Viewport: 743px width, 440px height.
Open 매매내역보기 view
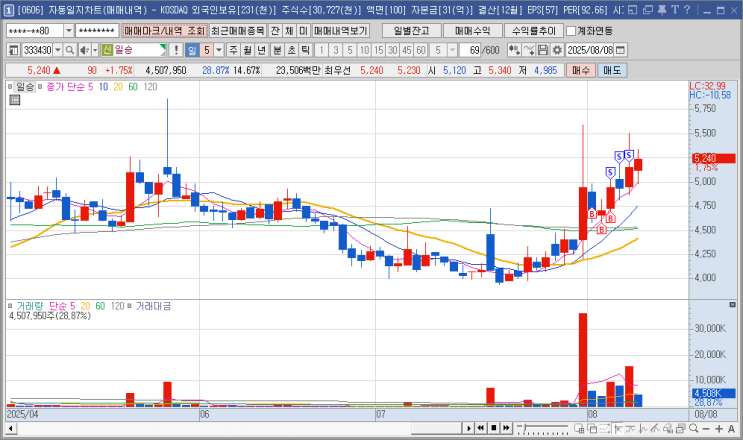341,31
